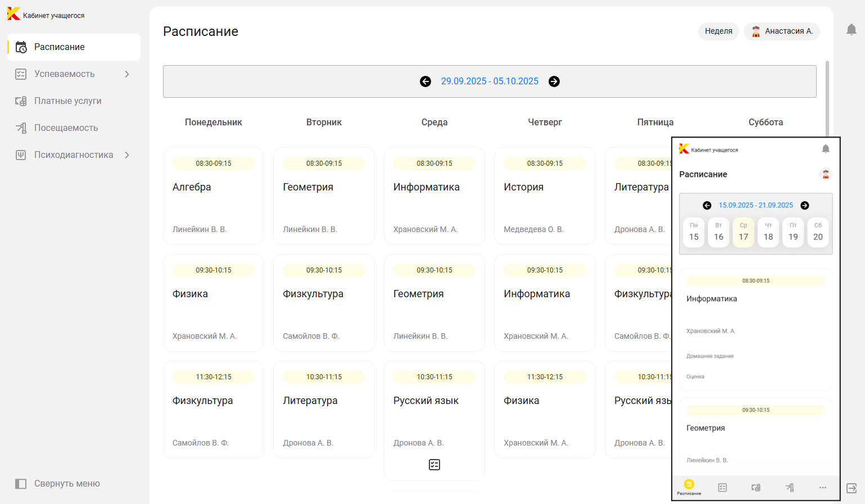This screenshot has height=504, width=865.
Task: Open notifications bell in the top-right corner
Action: pyautogui.click(x=851, y=30)
